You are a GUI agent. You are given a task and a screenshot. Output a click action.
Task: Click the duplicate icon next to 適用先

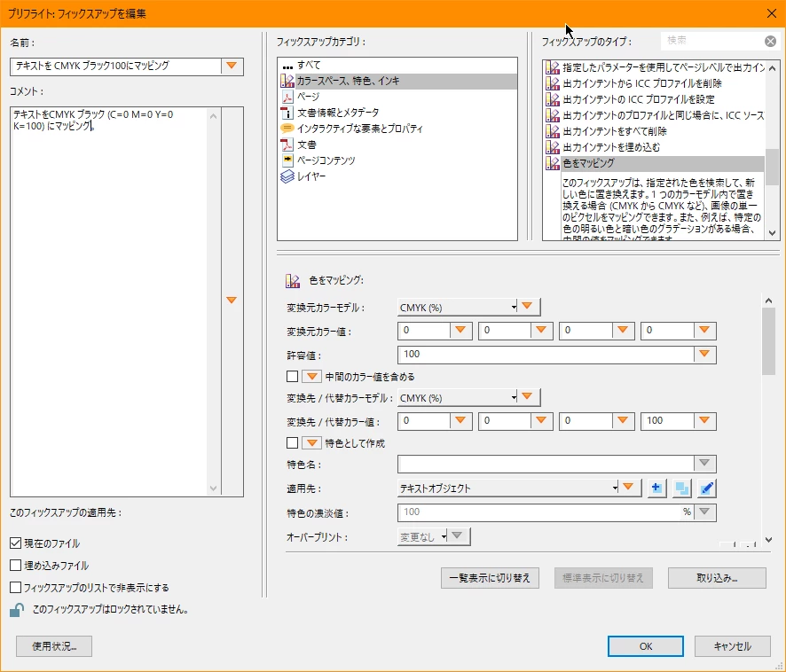681,488
